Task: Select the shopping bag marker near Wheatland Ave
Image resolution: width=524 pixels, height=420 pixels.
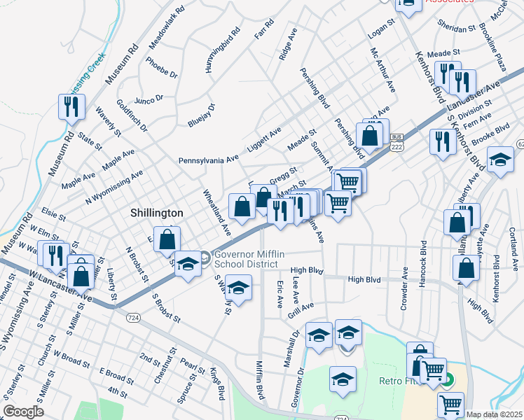Action: (x=242, y=206)
